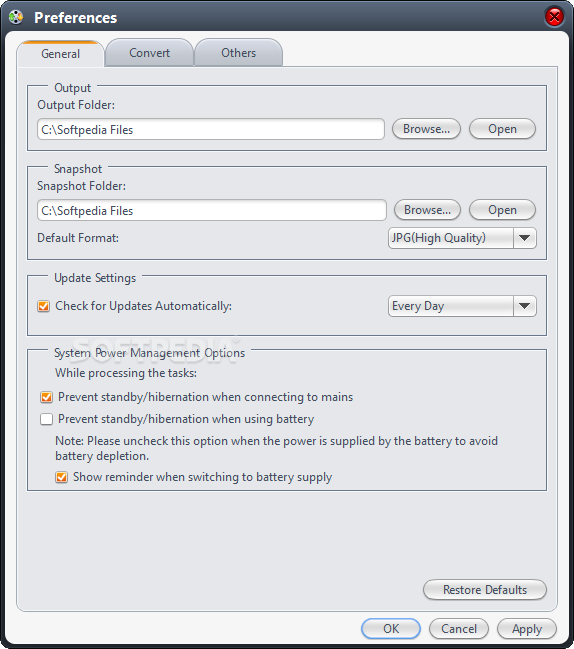Click the Output Folder path field
The width and height of the screenshot is (574, 649).
[211, 129]
